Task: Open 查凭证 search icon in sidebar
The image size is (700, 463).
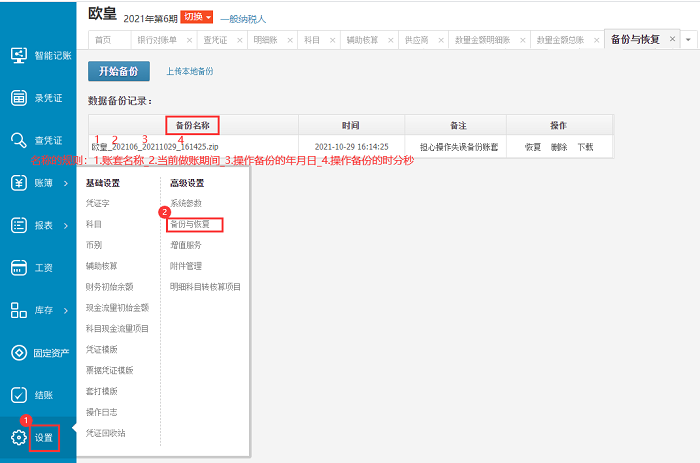Action: coord(18,140)
